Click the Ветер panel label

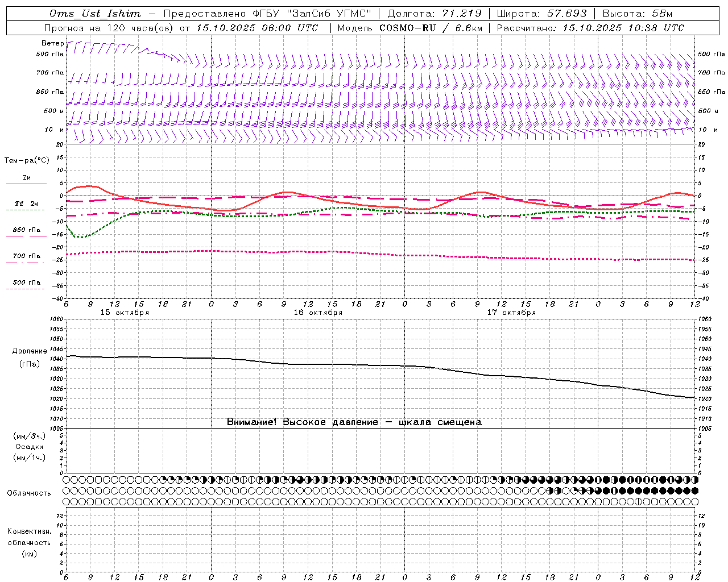pos(52,43)
